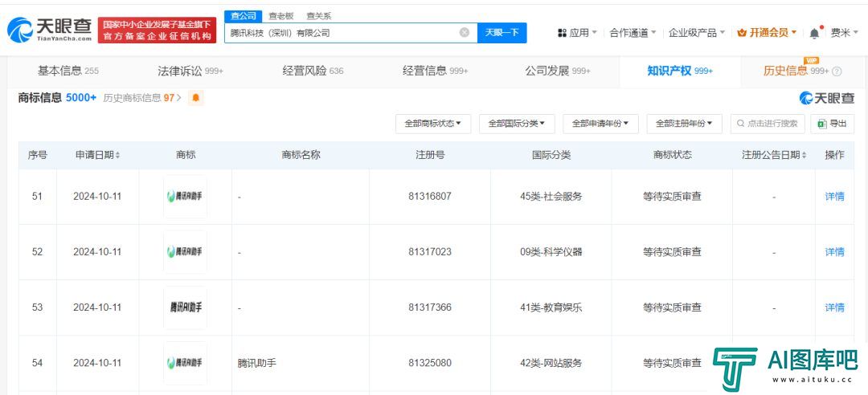The height and width of the screenshot is (395, 868).
Task: Sort by 申请日期 column arrows
Action: (x=117, y=156)
